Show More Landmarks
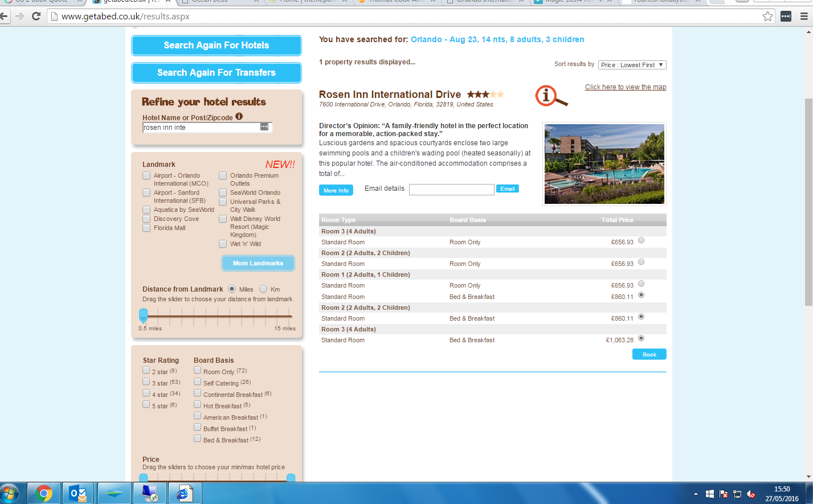Image resolution: width=813 pixels, height=504 pixels. (258, 263)
